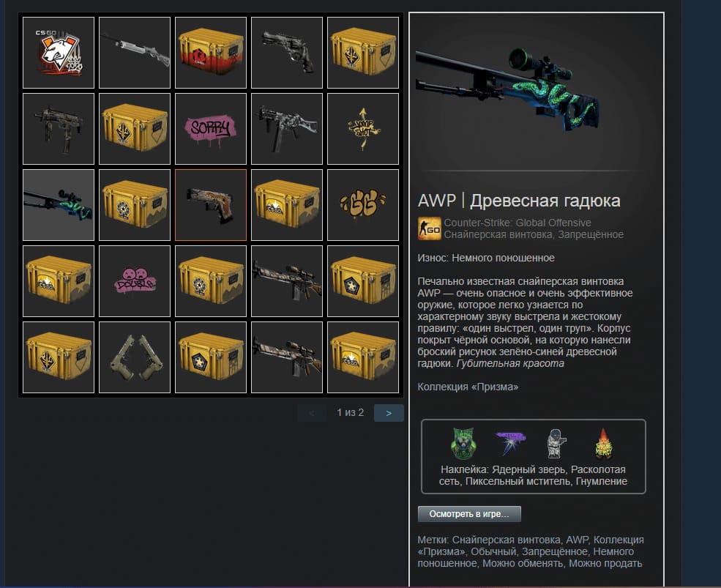Select the MP7 submachine gun item

pyautogui.click(x=59, y=129)
